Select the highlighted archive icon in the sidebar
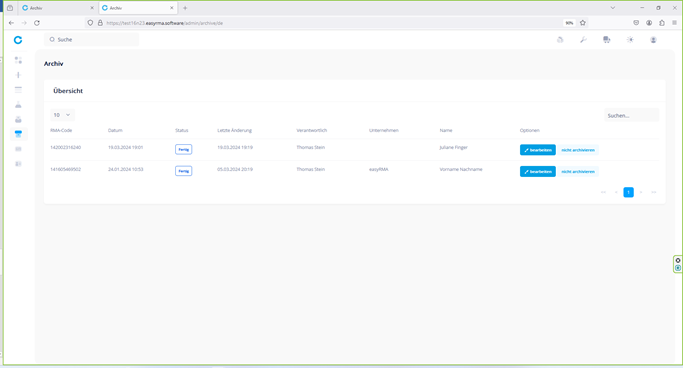 point(18,134)
